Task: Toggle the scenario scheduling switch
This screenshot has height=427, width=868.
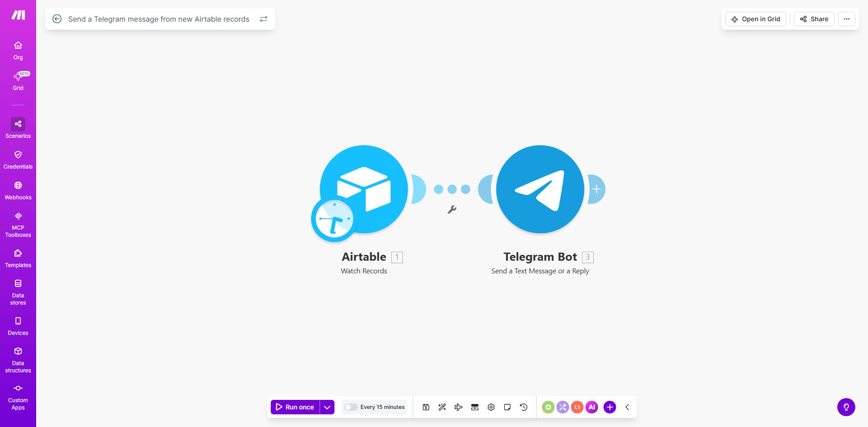Action: [x=351, y=407]
